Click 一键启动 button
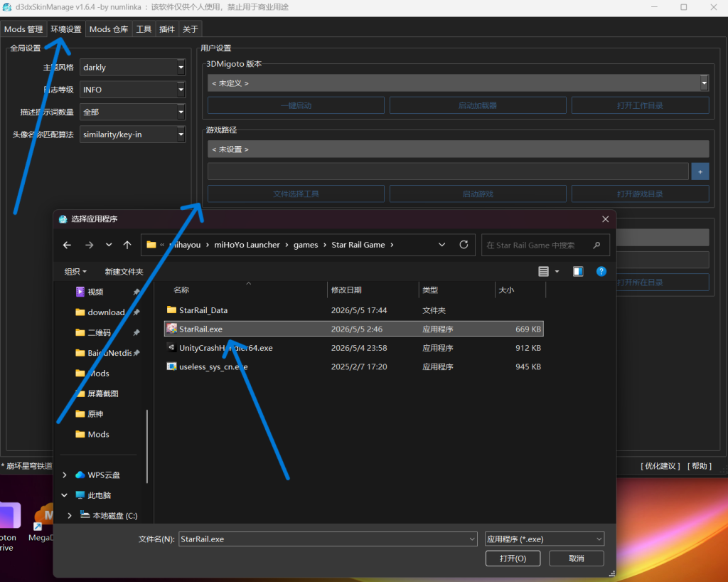The height and width of the screenshot is (582, 728). pyautogui.click(x=296, y=105)
